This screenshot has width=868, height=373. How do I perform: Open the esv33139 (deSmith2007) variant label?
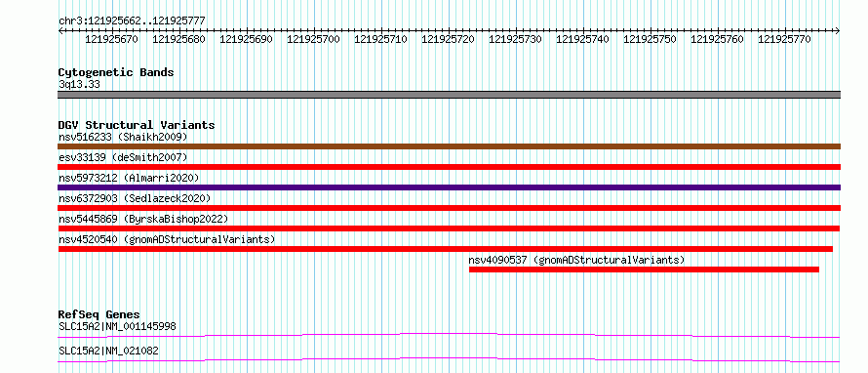click(x=123, y=157)
